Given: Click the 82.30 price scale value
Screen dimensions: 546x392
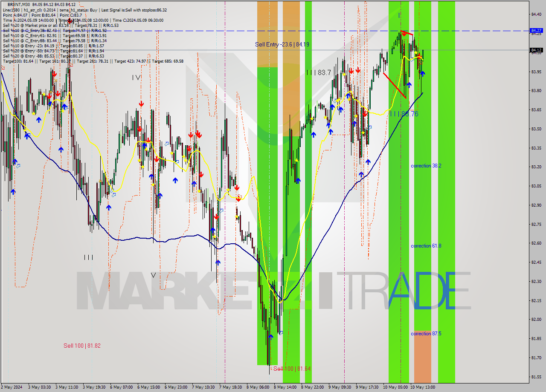Looking at the screenshot, I should coord(536,281).
